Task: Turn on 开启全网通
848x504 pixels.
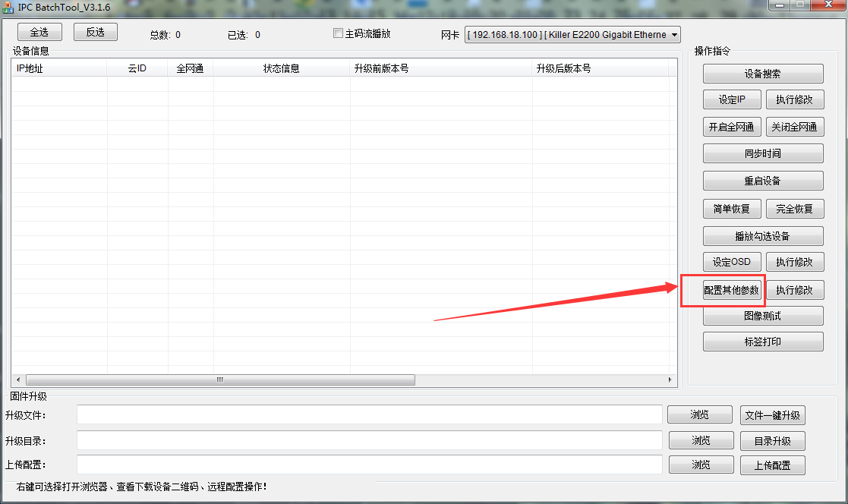Action: 732,127
